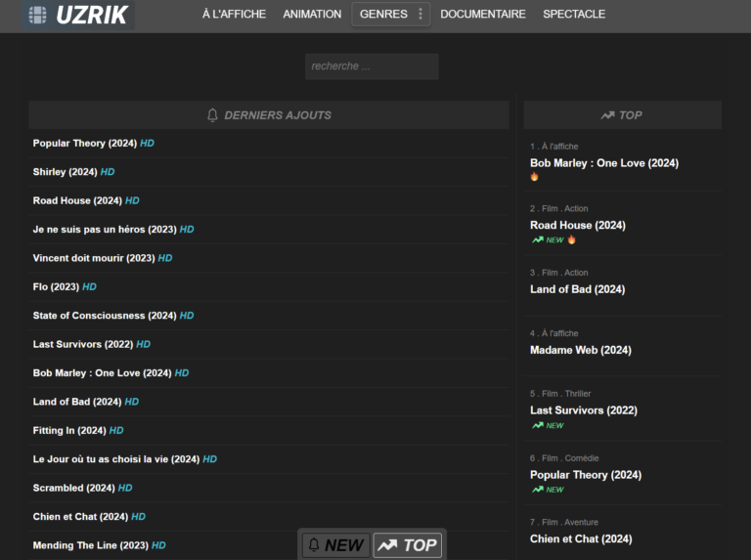Click the three-dot icon in Genres
The width and height of the screenshot is (751, 560).
click(420, 14)
